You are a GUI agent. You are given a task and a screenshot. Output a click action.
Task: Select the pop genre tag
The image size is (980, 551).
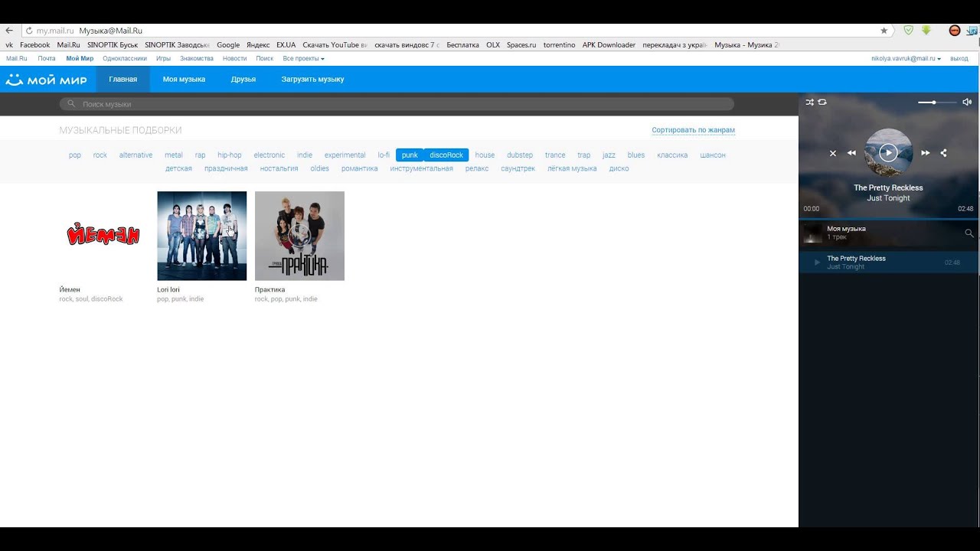75,155
